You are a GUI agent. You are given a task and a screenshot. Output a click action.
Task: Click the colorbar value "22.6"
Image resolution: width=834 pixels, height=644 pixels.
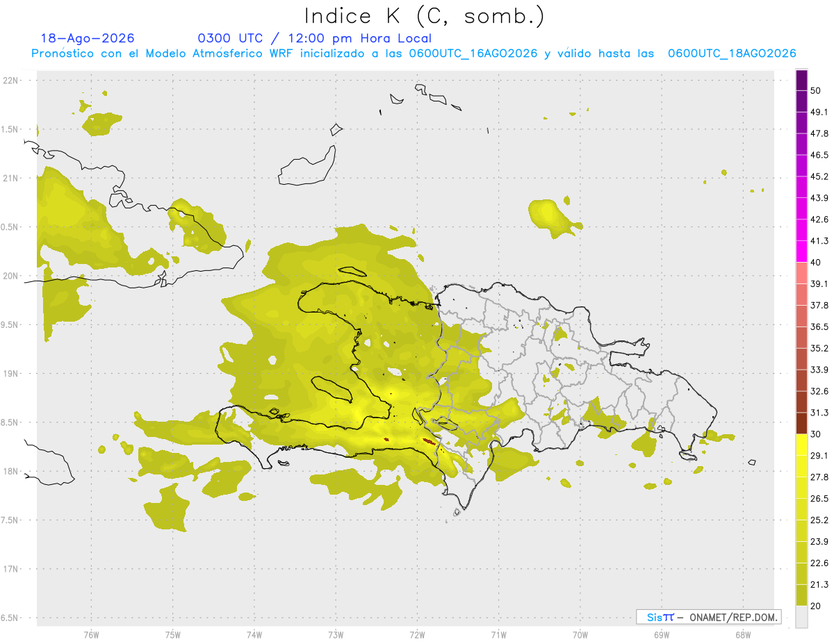(x=819, y=563)
